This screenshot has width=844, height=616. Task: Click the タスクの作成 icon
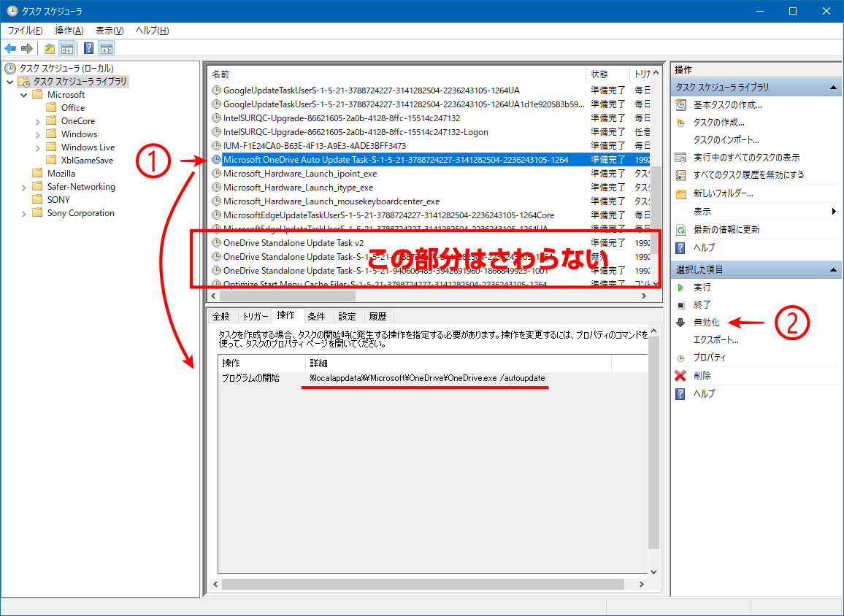[681, 123]
